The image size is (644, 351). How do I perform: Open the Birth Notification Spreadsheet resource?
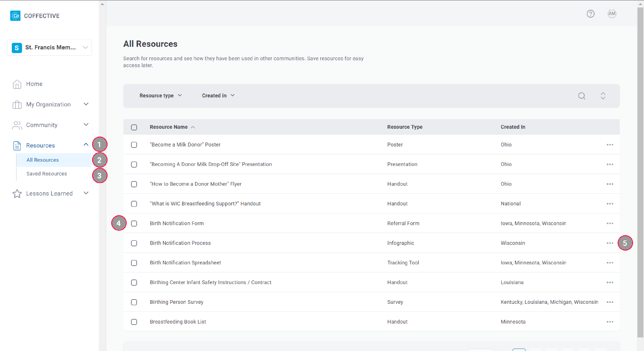click(185, 263)
